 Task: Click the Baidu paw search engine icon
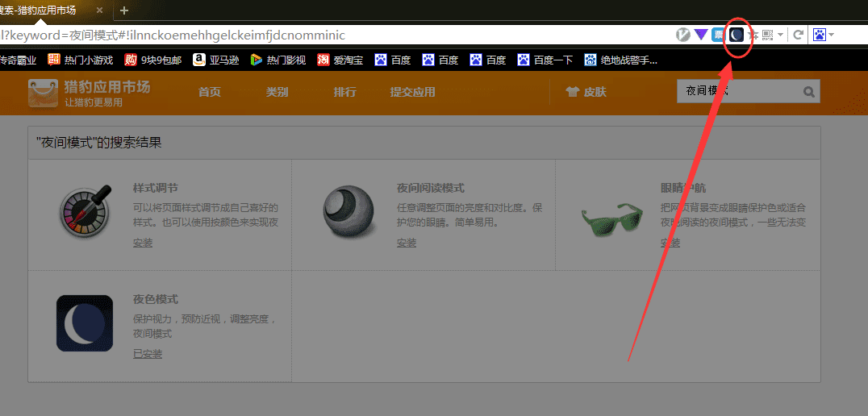click(x=820, y=35)
